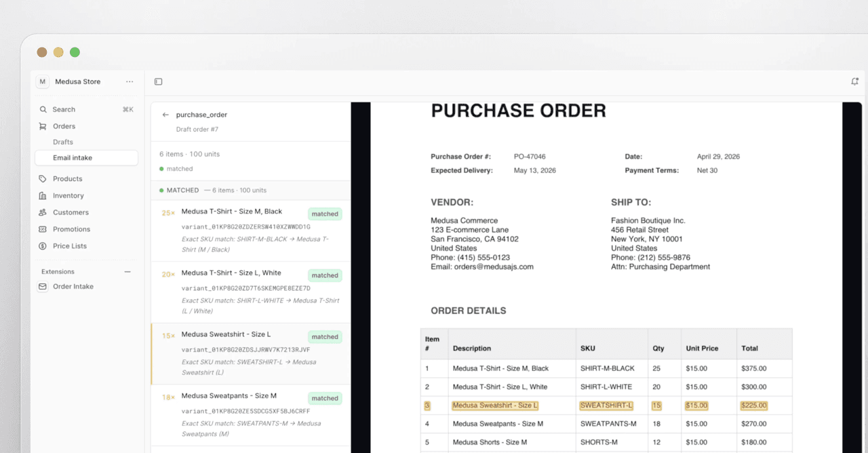Click the "6 items · 100 units" summary
Viewport: 868px width, 453px height.
click(190, 154)
